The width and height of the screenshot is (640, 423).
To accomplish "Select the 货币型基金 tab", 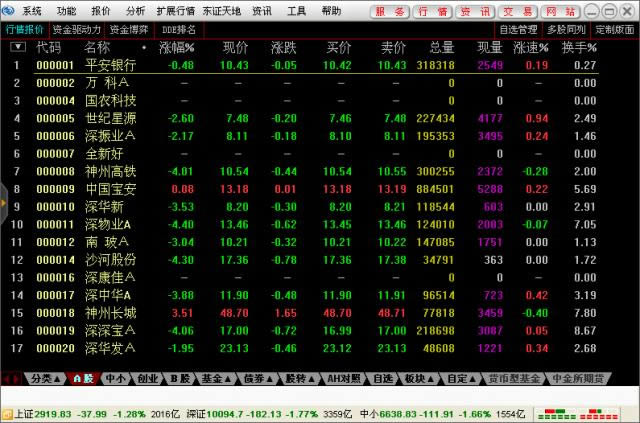I will click(515, 379).
